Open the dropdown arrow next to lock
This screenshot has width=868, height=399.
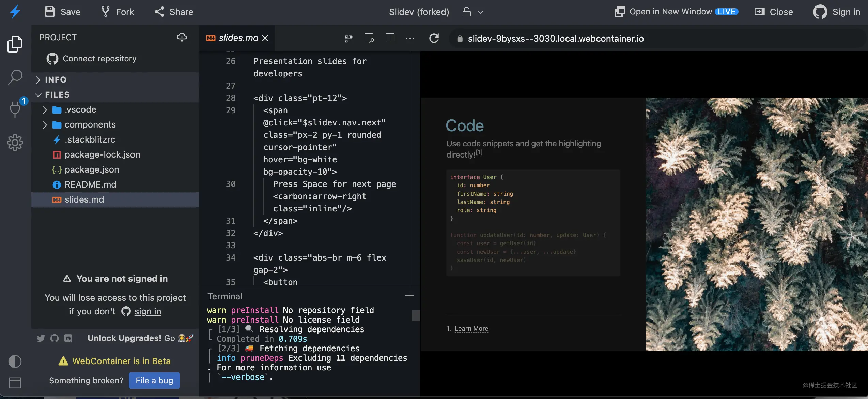tap(481, 12)
